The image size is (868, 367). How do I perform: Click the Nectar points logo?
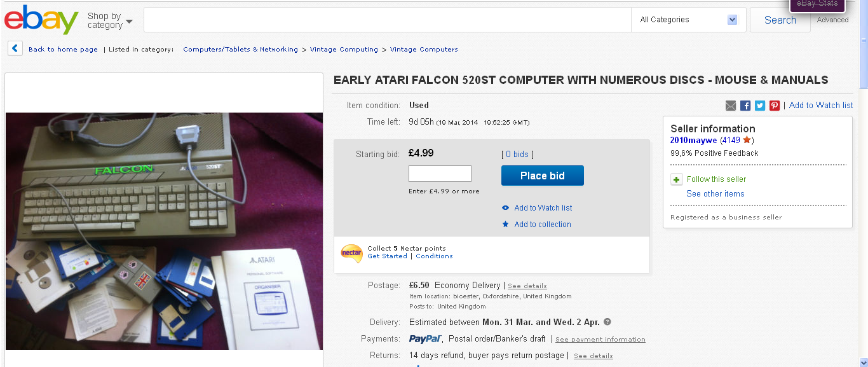tap(351, 253)
